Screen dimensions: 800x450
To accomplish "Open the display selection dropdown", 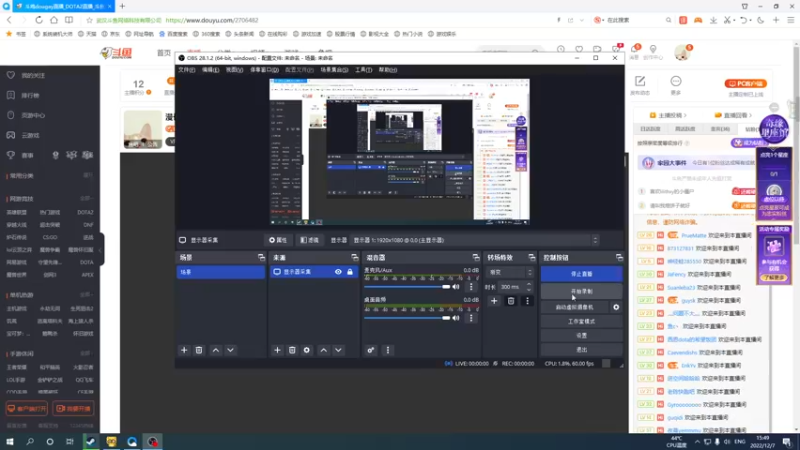I will click(x=475, y=240).
